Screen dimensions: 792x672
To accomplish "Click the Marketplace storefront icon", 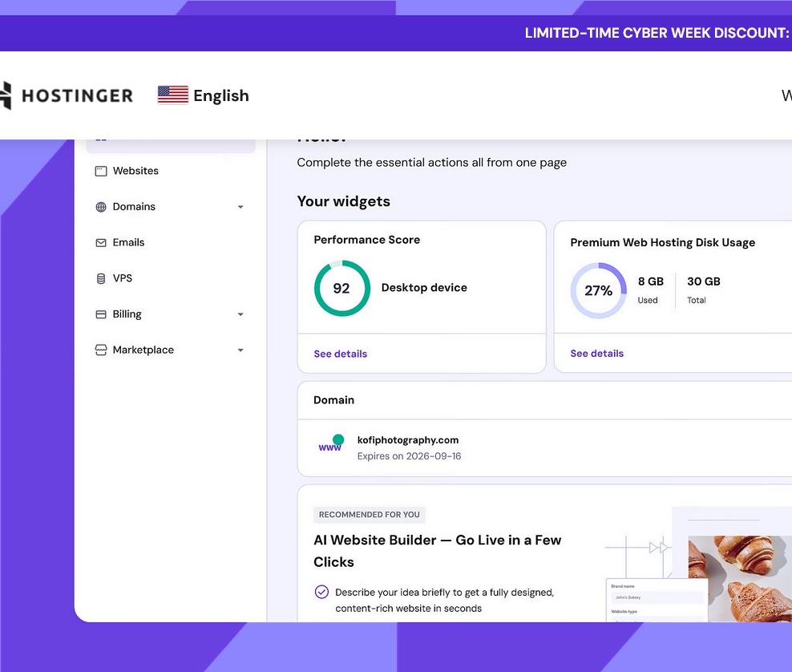I will [101, 350].
